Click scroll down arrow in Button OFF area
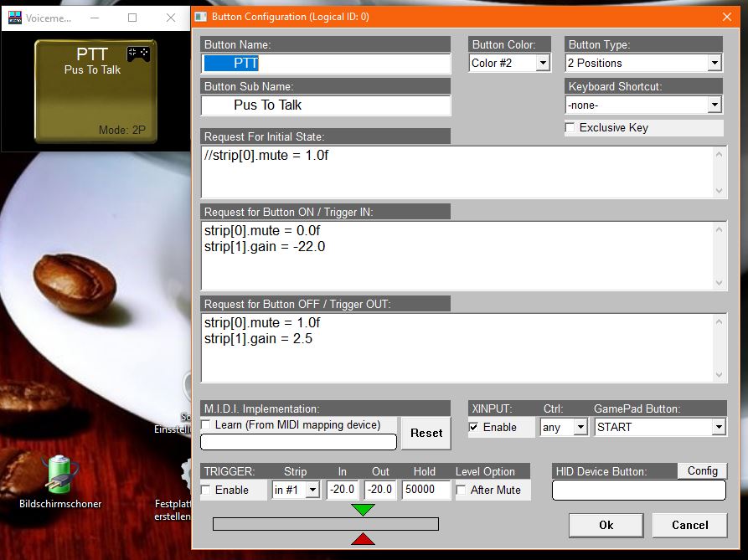This screenshot has width=748, height=560. (x=720, y=375)
